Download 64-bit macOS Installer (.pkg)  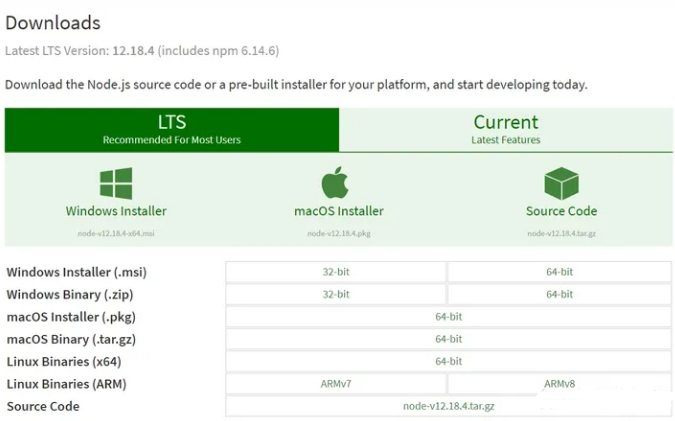pyautogui.click(x=449, y=317)
